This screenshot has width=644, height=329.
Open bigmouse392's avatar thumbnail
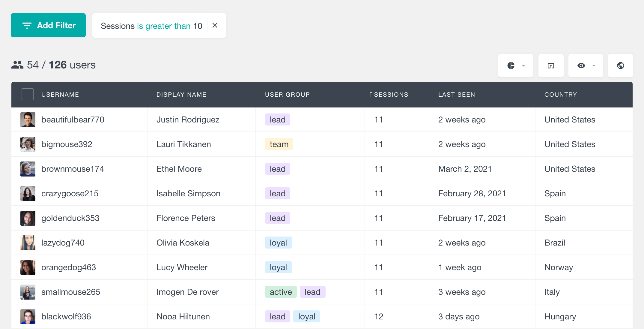pyautogui.click(x=28, y=144)
